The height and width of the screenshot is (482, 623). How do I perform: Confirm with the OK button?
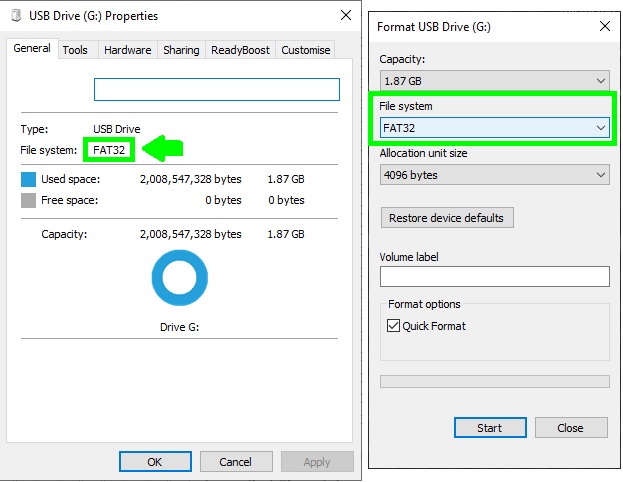point(155,462)
